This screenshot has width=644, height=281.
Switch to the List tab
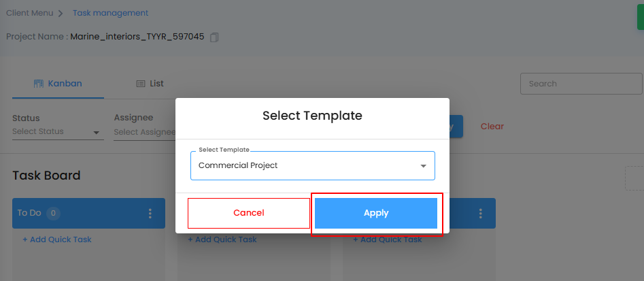[x=150, y=84]
